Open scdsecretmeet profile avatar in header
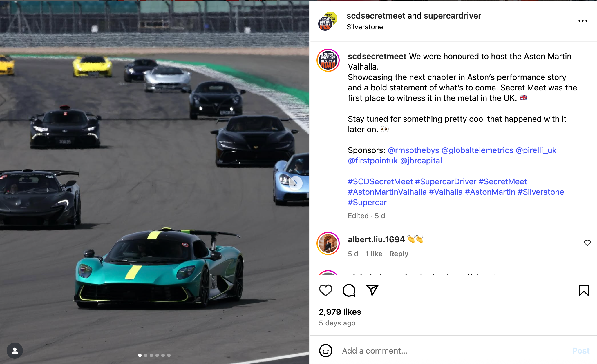Viewport: 597px width, 364px height. 328,21
